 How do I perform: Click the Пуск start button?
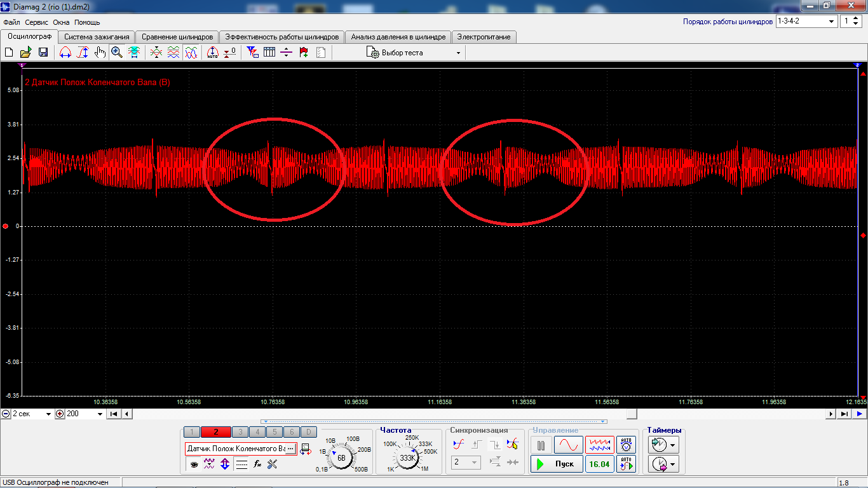pos(557,464)
